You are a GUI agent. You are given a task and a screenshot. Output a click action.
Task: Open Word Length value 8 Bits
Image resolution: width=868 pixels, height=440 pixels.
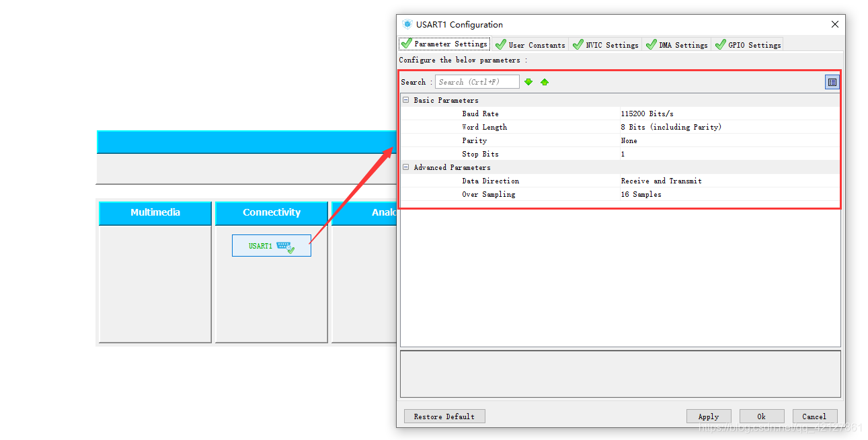coord(671,127)
